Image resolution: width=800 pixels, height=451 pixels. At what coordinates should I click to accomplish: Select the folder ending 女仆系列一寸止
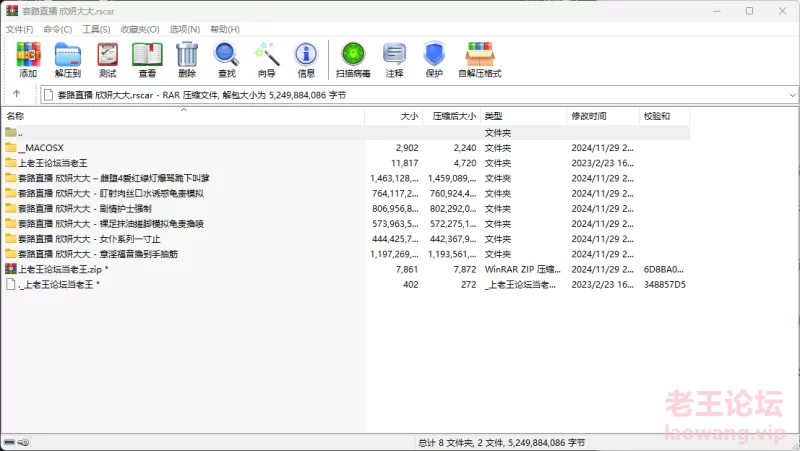346,239
